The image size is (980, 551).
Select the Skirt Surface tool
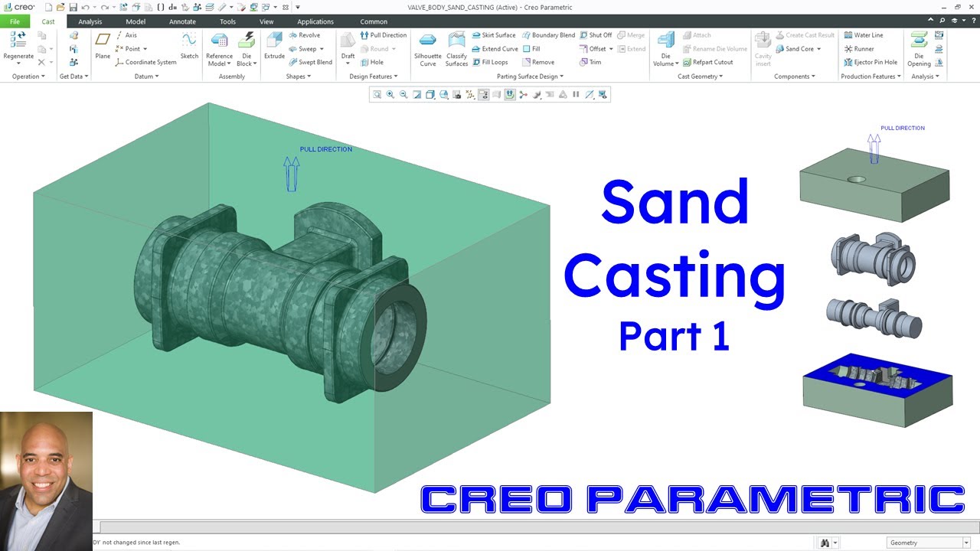tap(494, 35)
